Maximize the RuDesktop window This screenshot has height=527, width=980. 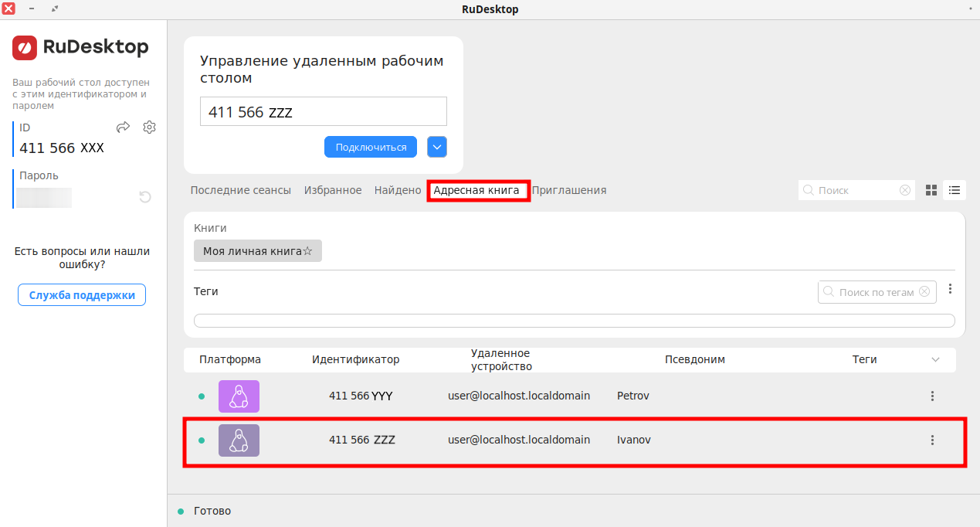click(54, 9)
